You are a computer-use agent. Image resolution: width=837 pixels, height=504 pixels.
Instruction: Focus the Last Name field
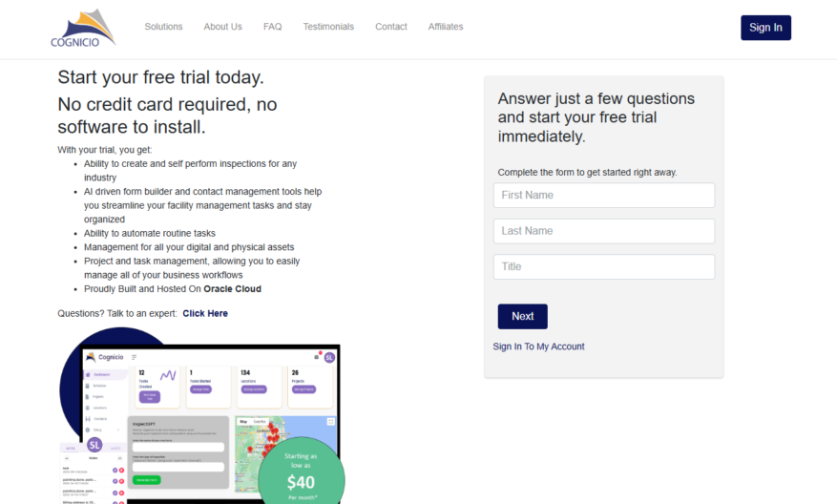point(604,231)
